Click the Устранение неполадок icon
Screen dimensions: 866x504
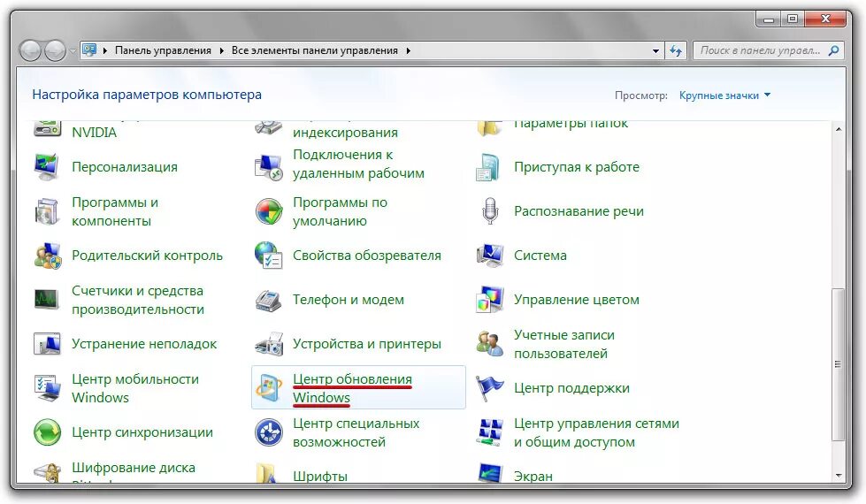(47, 343)
